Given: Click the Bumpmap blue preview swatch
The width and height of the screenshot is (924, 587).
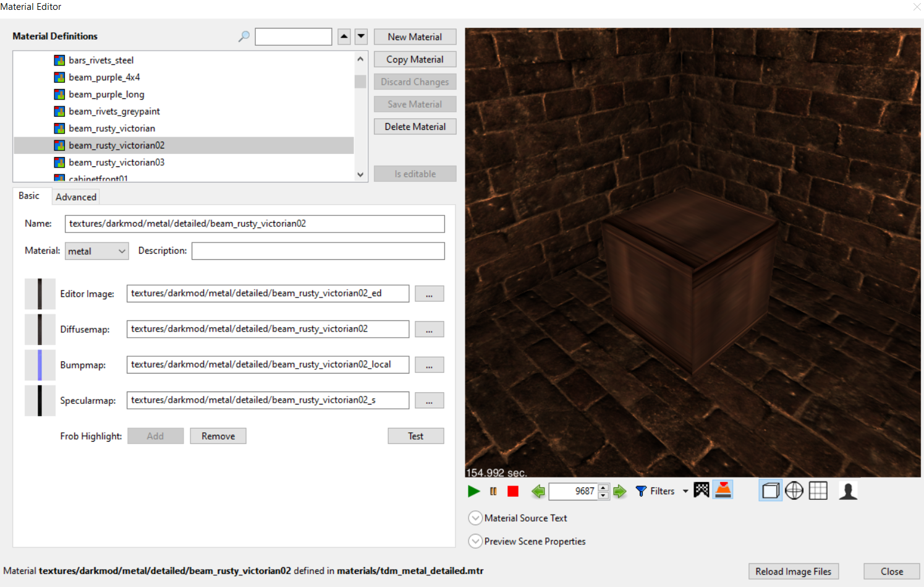Looking at the screenshot, I should pos(40,365).
